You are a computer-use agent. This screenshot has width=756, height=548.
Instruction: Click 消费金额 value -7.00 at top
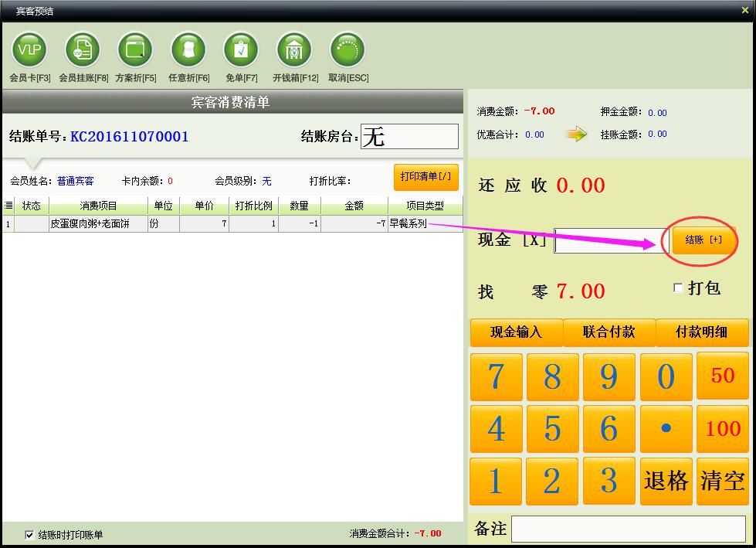coord(540,111)
